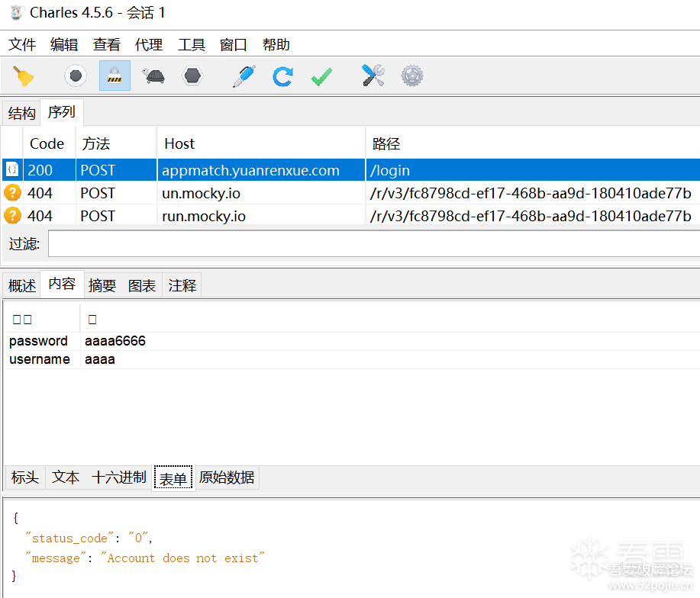The width and height of the screenshot is (700, 598).
Task: Click the Charles app icon in title bar
Action: click(16, 12)
